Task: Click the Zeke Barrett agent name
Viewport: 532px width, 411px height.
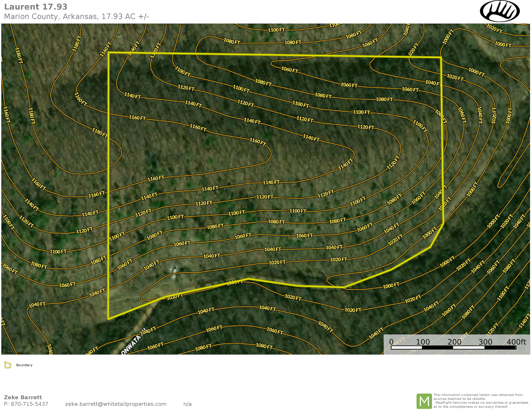Action: (x=23, y=397)
